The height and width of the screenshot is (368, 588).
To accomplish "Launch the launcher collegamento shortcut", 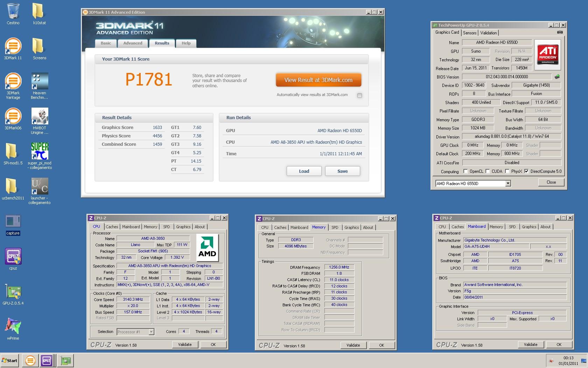I will pyautogui.click(x=40, y=191).
